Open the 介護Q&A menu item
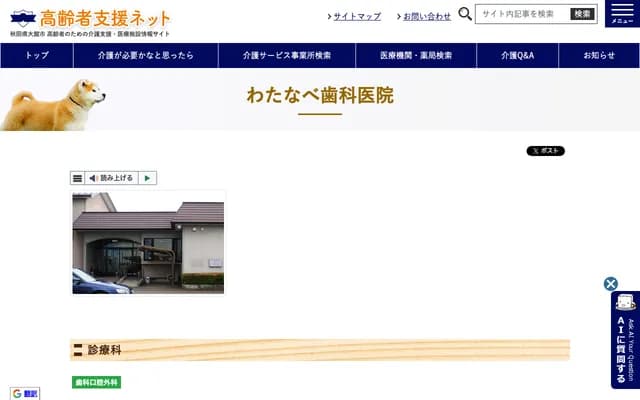Screen dimensions: 640x400 click(x=517, y=56)
